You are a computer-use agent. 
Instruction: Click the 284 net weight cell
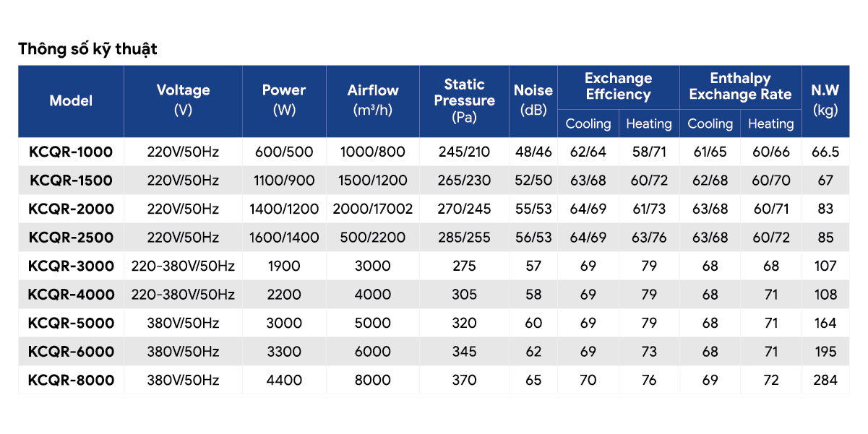[825, 381]
